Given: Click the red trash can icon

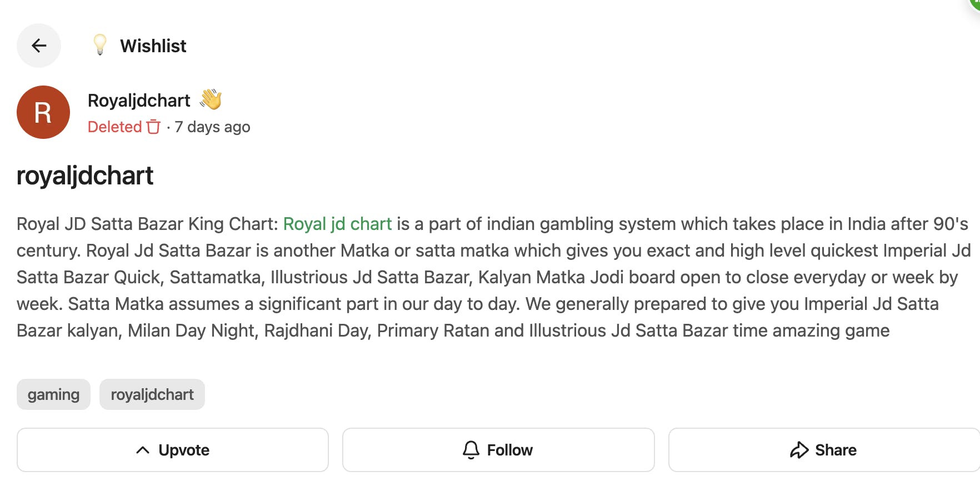Looking at the screenshot, I should [153, 127].
